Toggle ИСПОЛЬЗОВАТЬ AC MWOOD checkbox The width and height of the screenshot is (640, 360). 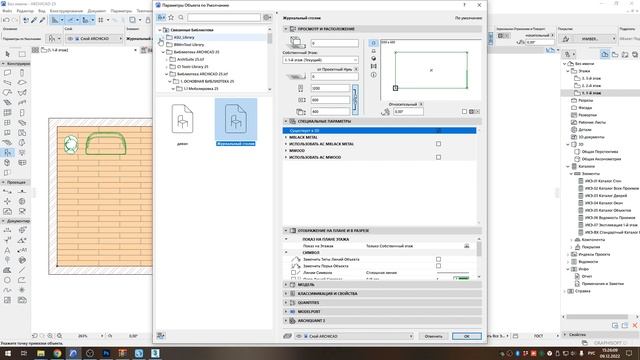438,157
